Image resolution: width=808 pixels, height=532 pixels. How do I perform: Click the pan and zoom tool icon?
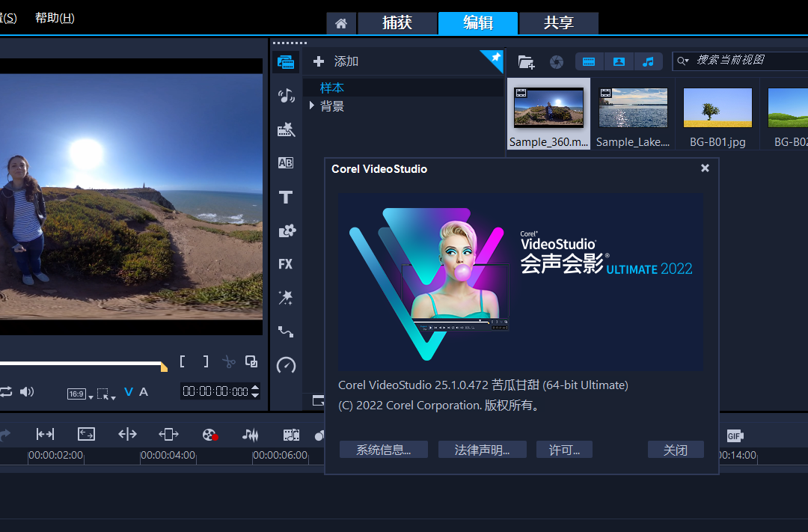(86, 434)
